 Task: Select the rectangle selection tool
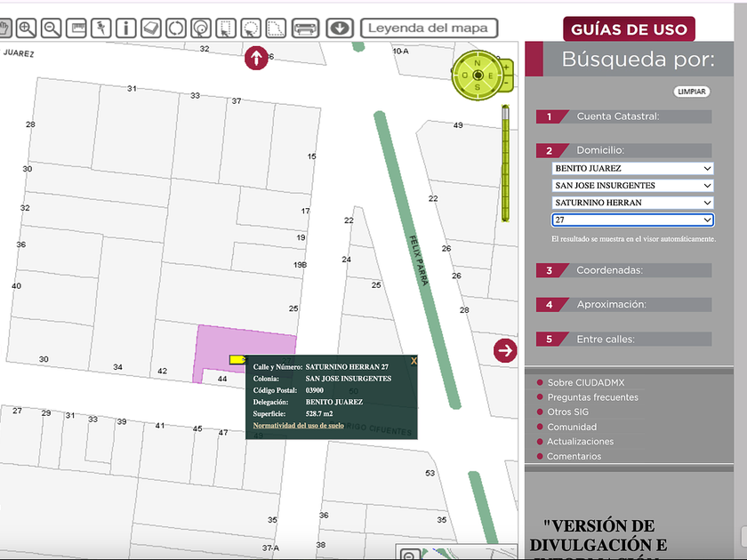[x=226, y=28]
